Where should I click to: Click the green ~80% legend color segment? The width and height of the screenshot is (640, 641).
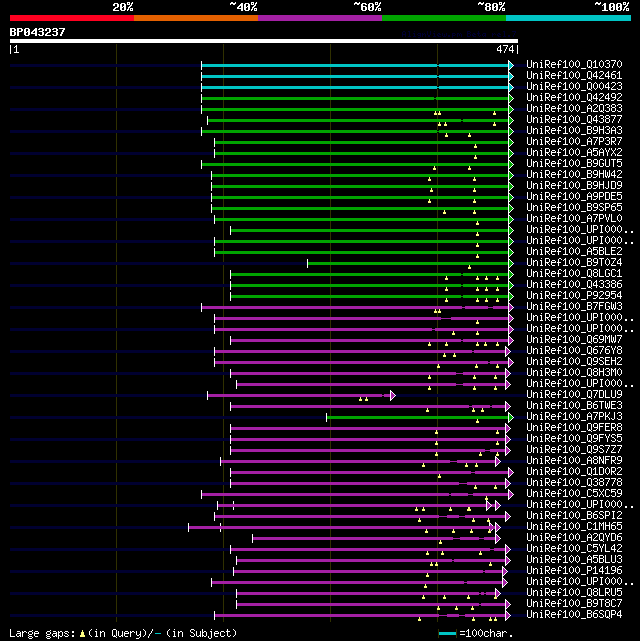444,18
